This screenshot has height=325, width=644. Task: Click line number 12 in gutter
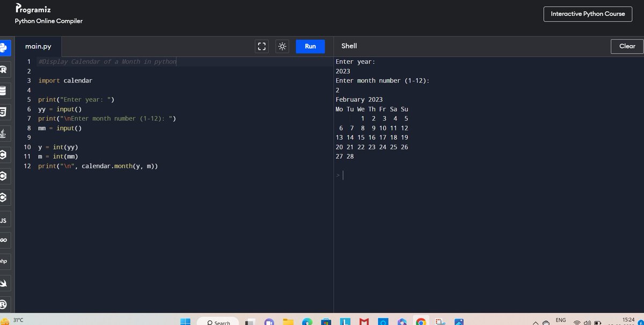[x=27, y=166]
